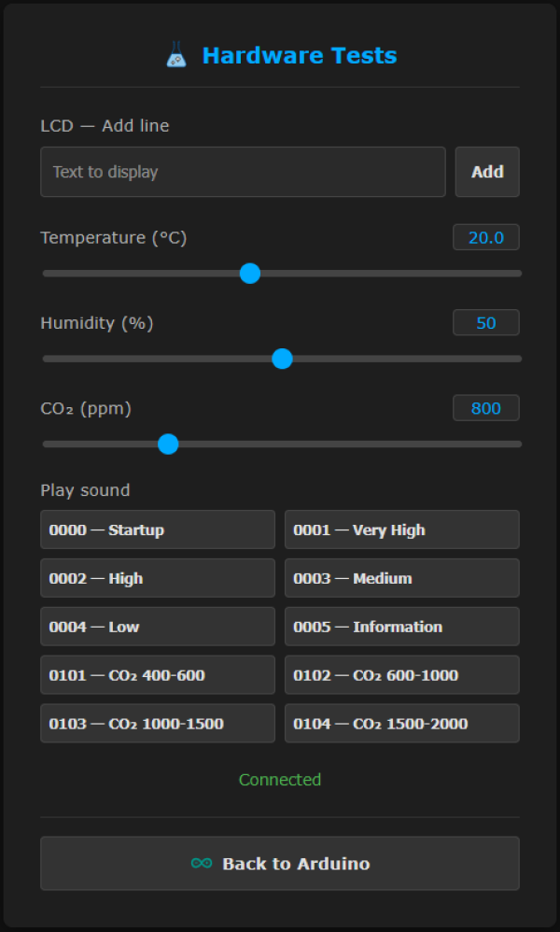Play the 0004 Low sound
Screen dimensions: 560x932
click(x=158, y=627)
